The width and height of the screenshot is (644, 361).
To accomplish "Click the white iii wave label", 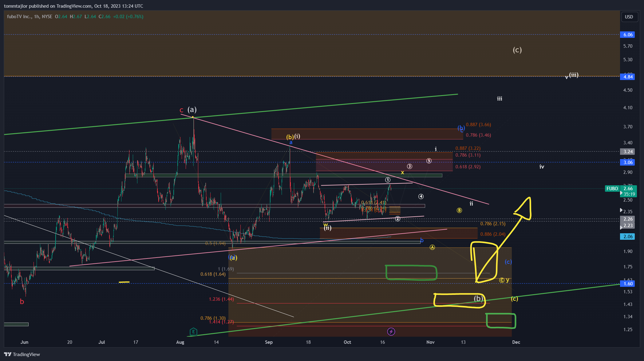I will [x=500, y=99].
